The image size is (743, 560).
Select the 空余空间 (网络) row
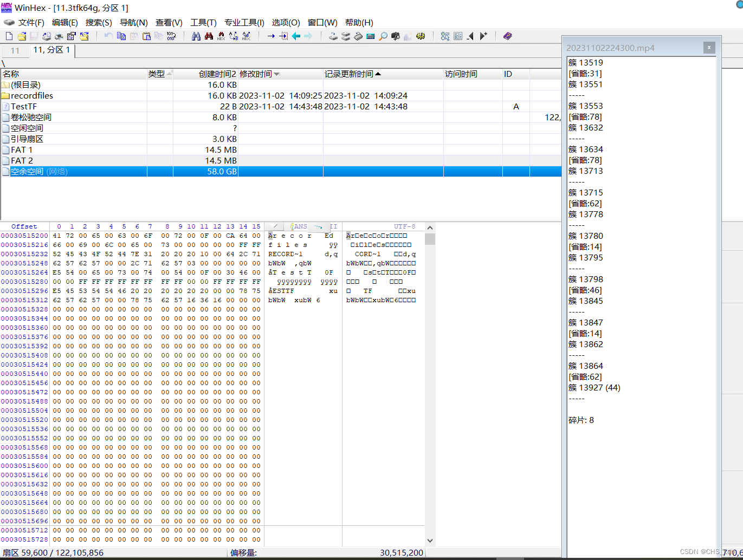(281, 172)
